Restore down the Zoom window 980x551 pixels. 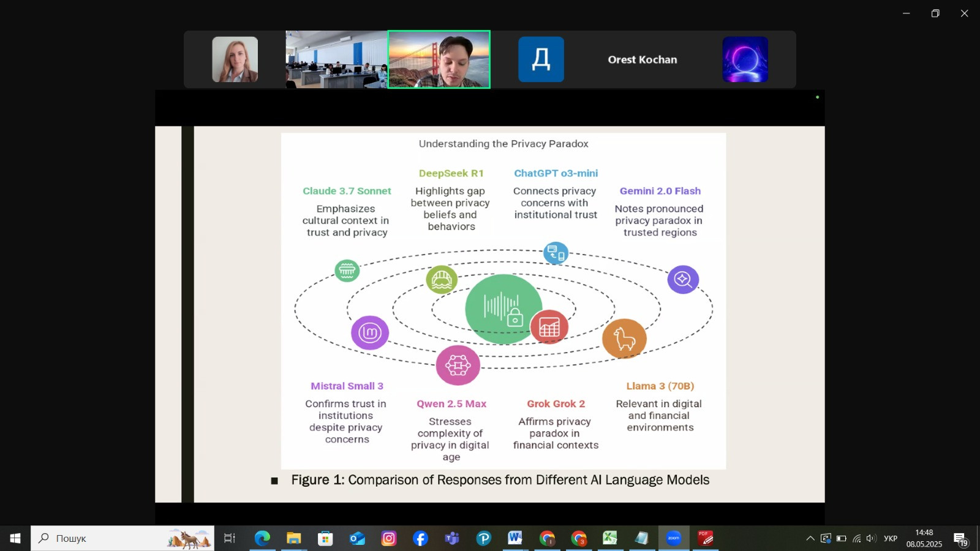(935, 13)
